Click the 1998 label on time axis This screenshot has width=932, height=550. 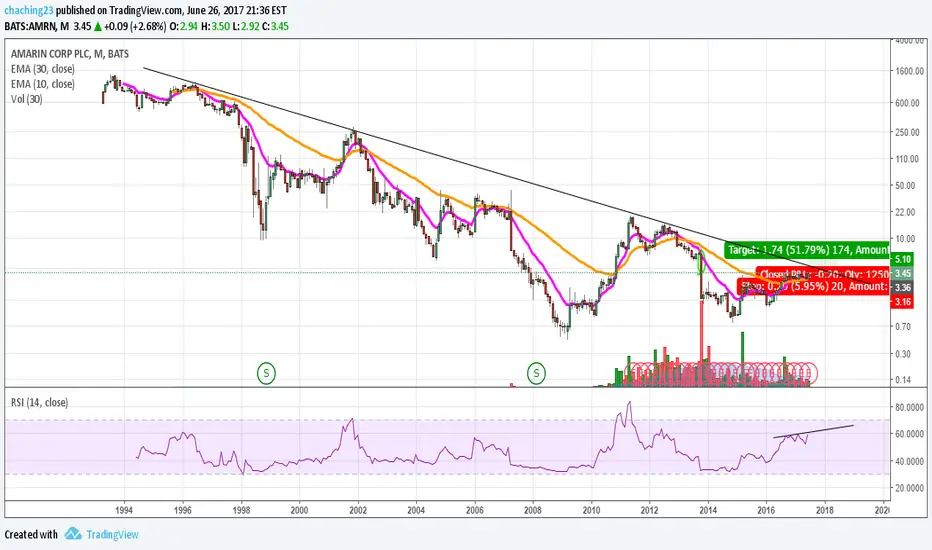tap(241, 510)
